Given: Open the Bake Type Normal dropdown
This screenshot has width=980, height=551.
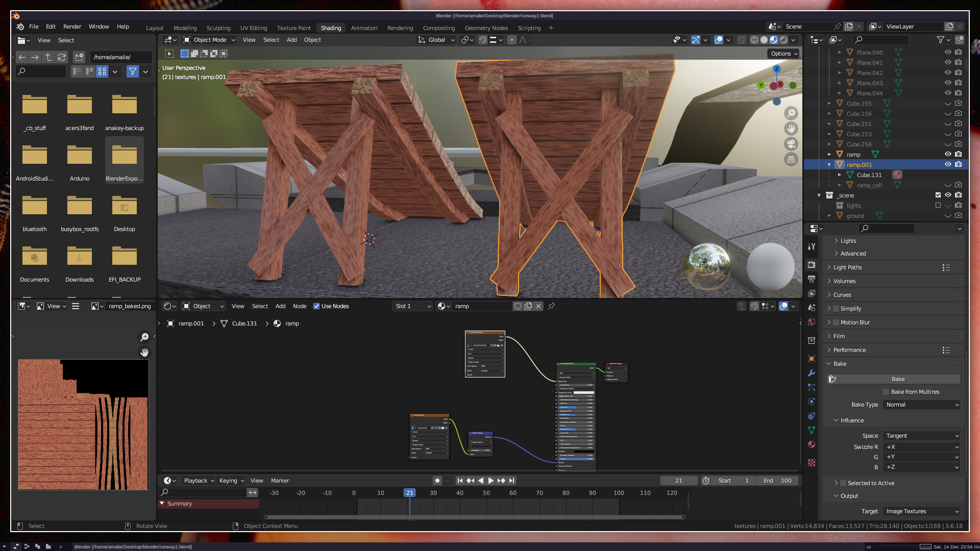Looking at the screenshot, I should coord(922,405).
